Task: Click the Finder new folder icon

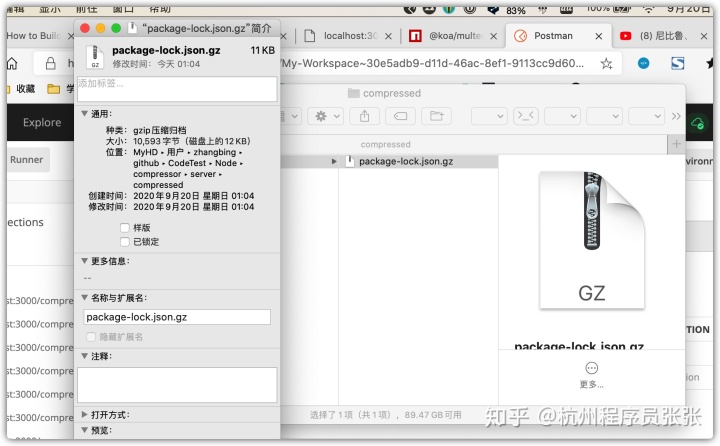Action: (x=437, y=116)
